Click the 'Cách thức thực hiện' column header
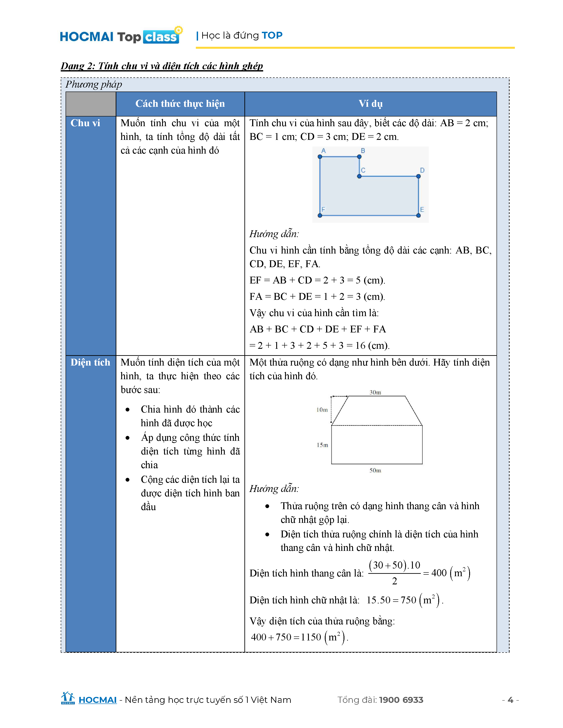Image resolution: width=563 pixels, height=728 pixels. pos(180,104)
